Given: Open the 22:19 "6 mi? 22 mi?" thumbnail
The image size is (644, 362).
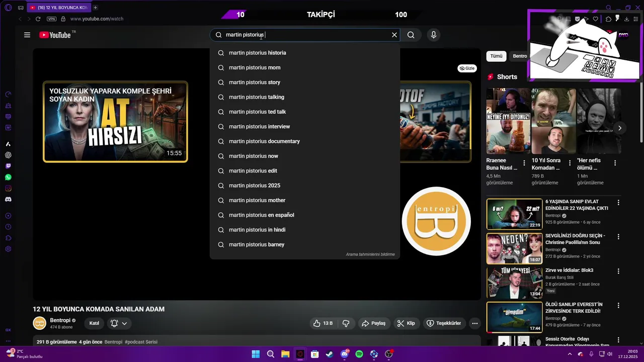Looking at the screenshot, I should 514,214.
